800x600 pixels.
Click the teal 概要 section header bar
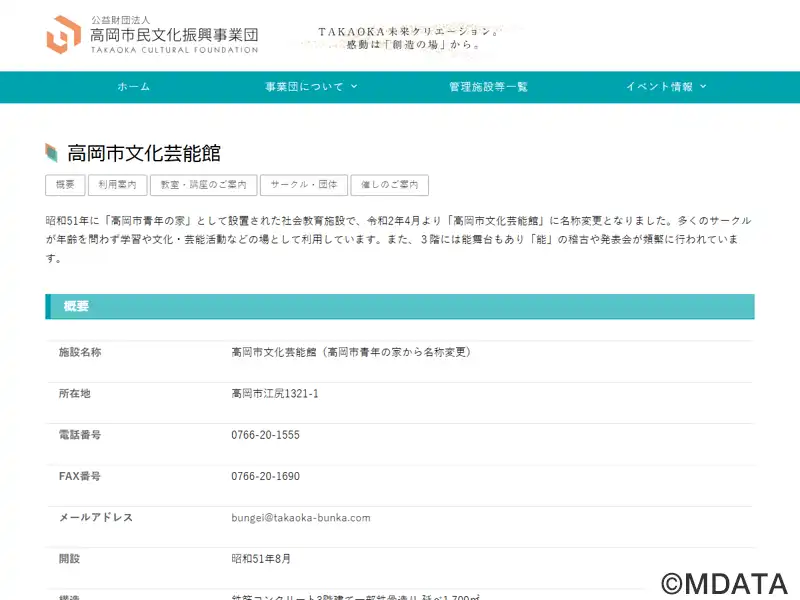[400, 306]
